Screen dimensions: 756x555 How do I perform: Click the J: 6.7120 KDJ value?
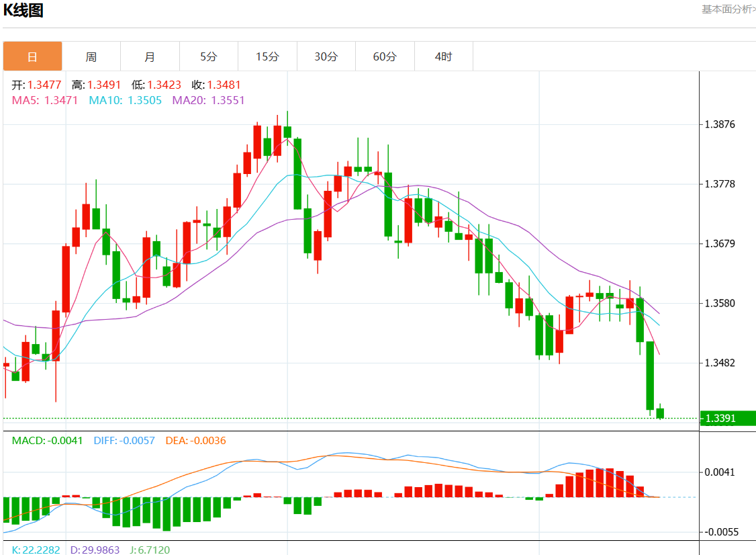click(x=150, y=550)
